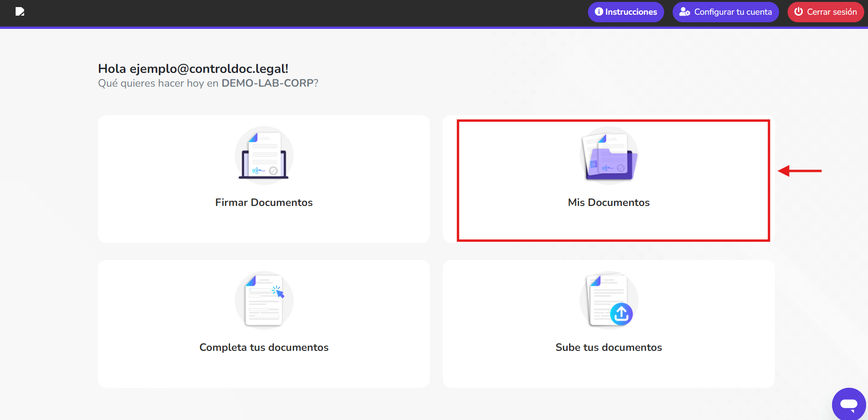Open the Sube tus documentos label
Screen dimensions: 868x420
[609, 348]
